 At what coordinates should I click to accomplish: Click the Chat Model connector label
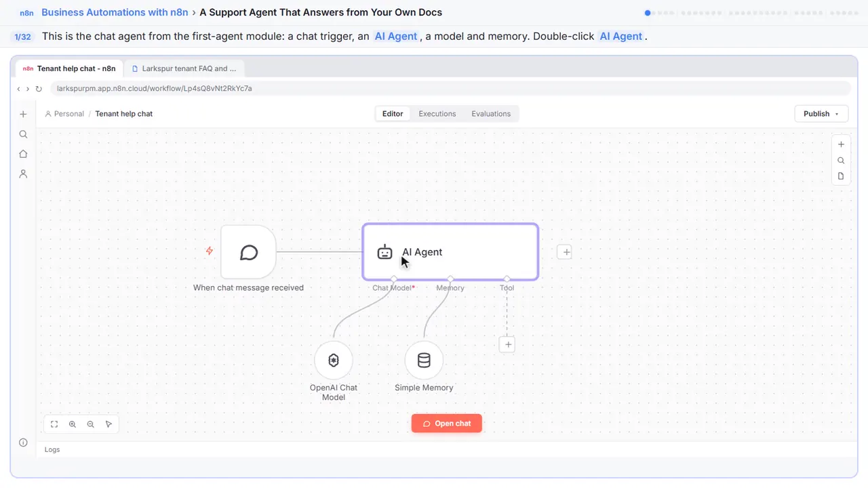[393, 288]
